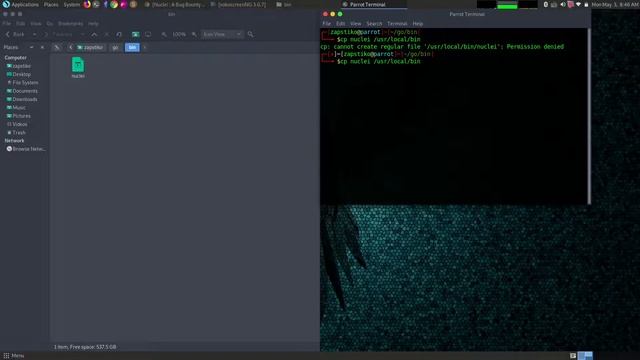Switch to bin window taskbar entry

pos(284,4)
